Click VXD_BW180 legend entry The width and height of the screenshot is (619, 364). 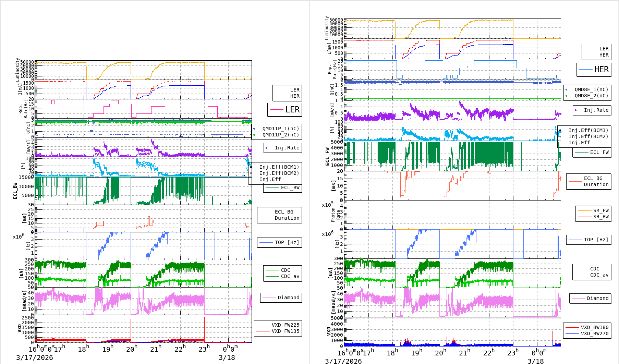tap(594, 327)
